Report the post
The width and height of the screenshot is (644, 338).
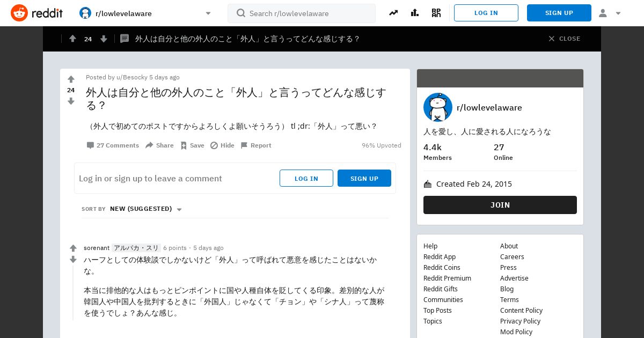coord(256,145)
